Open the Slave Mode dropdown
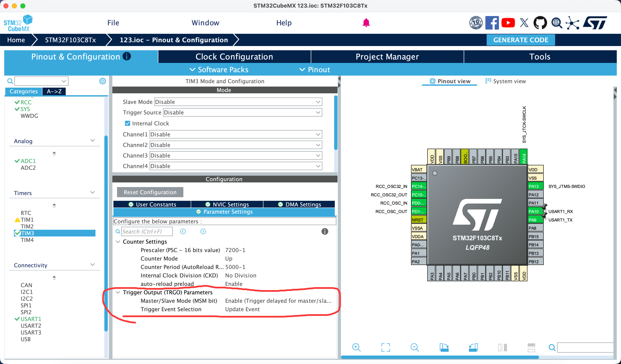The width and height of the screenshot is (621, 364). pyautogui.click(x=238, y=102)
